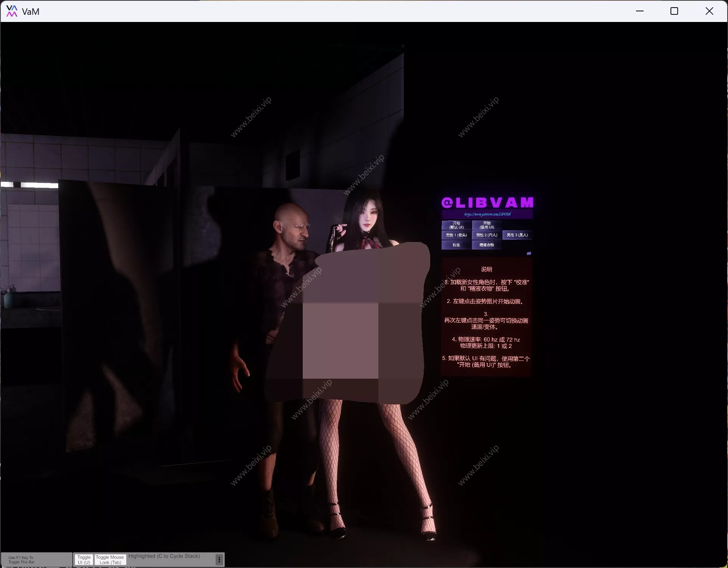This screenshot has width=728, height=568.
Task: Open the three-dot menu on the bottom bar
Action: (219, 560)
